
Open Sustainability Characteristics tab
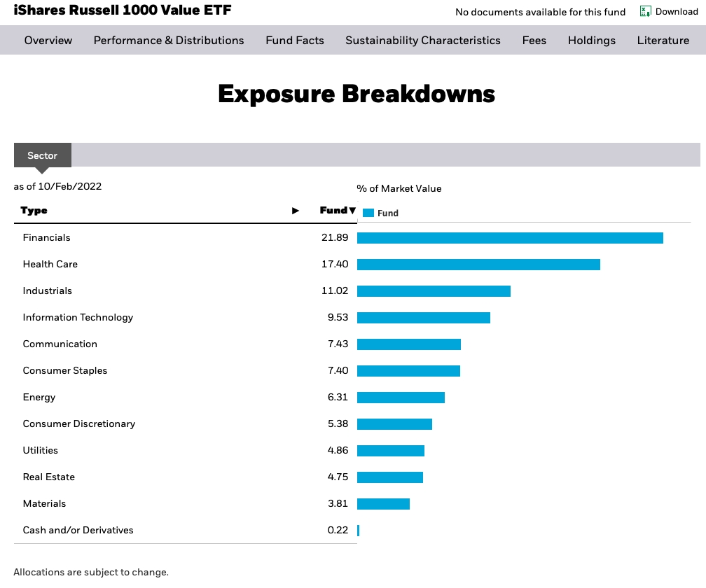(423, 41)
